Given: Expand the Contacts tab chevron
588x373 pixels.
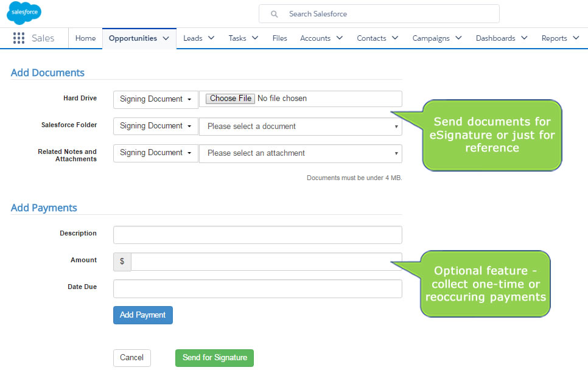Looking at the screenshot, I should pos(395,38).
